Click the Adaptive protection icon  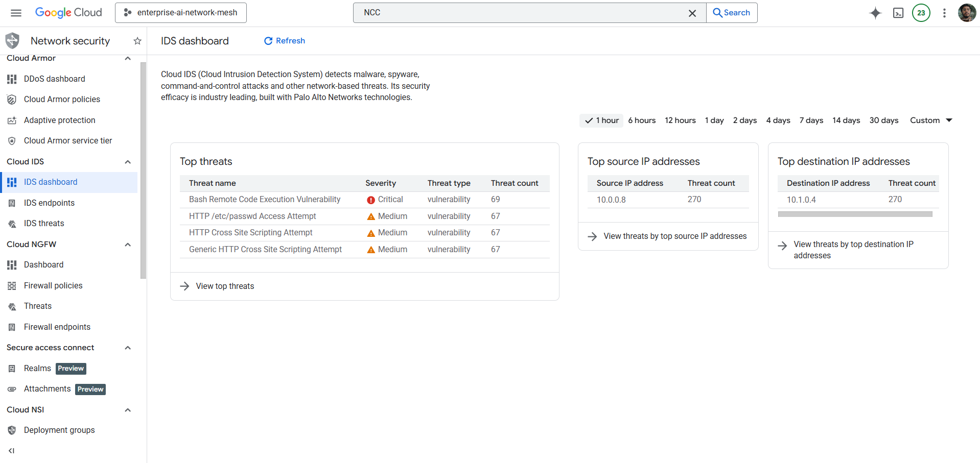pyautogui.click(x=12, y=120)
